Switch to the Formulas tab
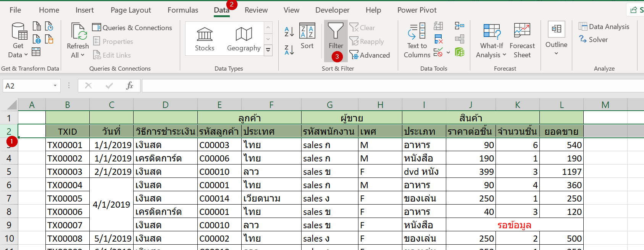 pos(183,10)
